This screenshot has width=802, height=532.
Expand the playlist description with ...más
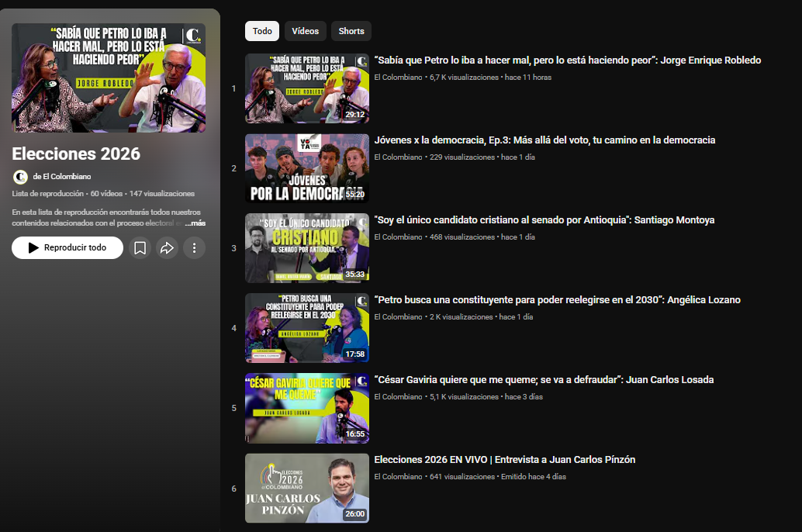coord(195,223)
